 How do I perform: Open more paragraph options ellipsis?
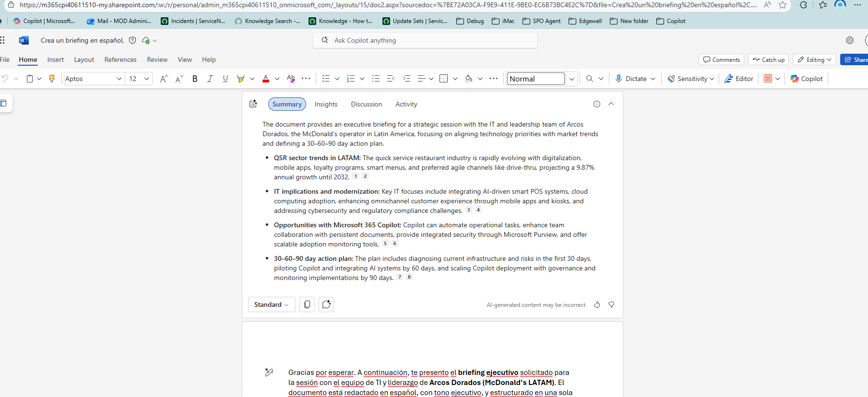pos(493,79)
